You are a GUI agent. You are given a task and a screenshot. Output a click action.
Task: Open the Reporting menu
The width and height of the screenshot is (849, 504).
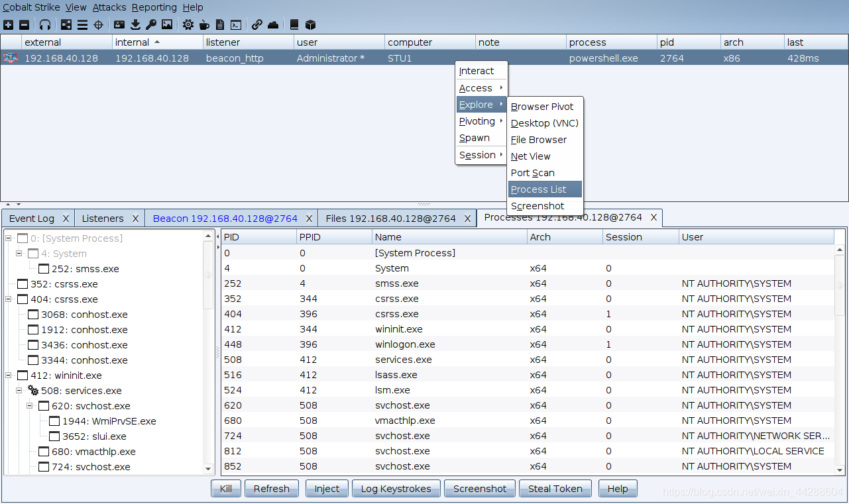(154, 7)
